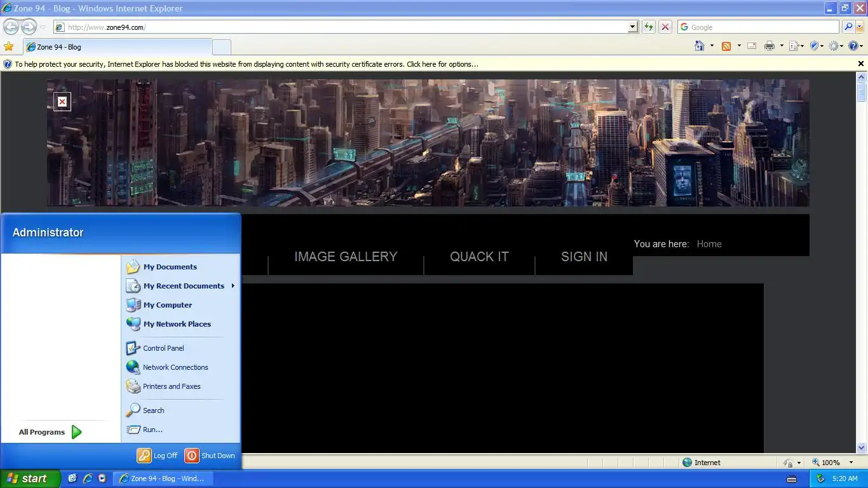Viewport: 868px width, 488px height.
Task: Launch Windows Media Player quick launch icon
Action: [102, 478]
